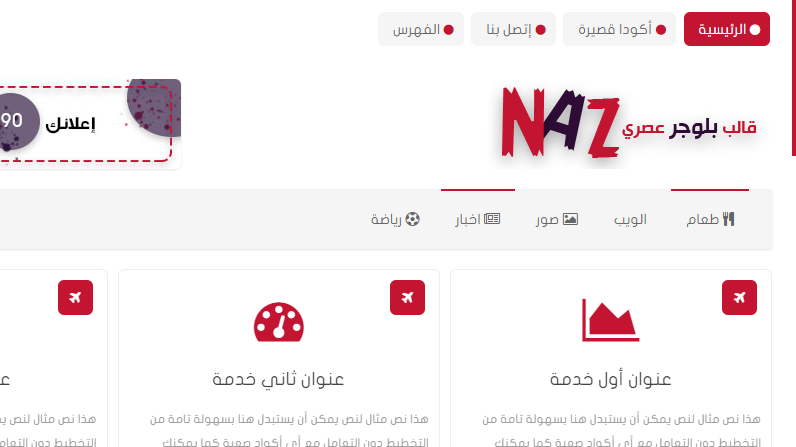Open the أكودا قصيرة menu item

[x=619, y=29]
